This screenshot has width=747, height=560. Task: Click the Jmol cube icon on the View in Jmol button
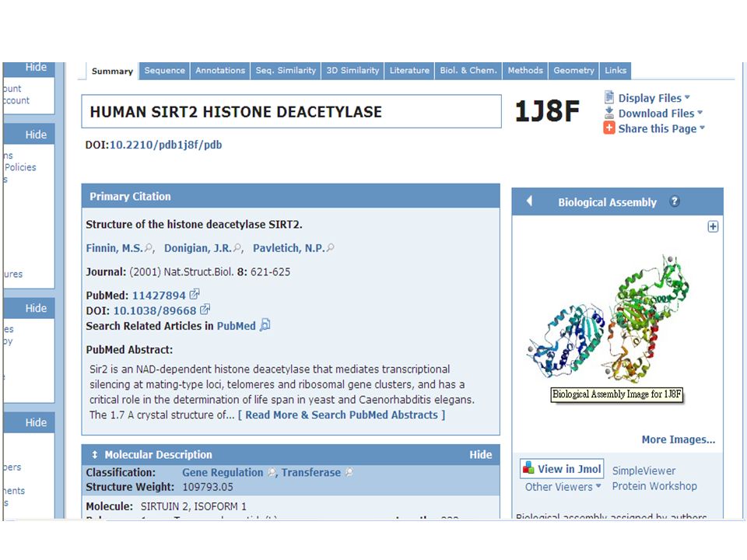[x=528, y=467]
